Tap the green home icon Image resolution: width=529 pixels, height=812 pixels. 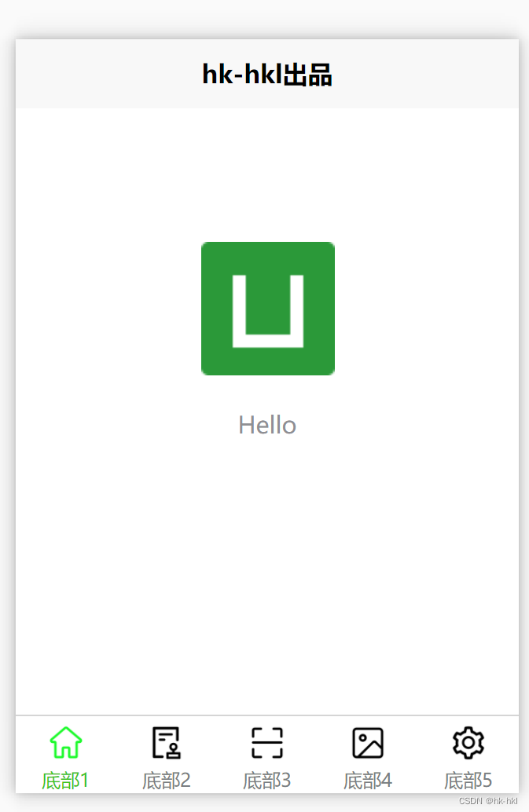pos(66,742)
